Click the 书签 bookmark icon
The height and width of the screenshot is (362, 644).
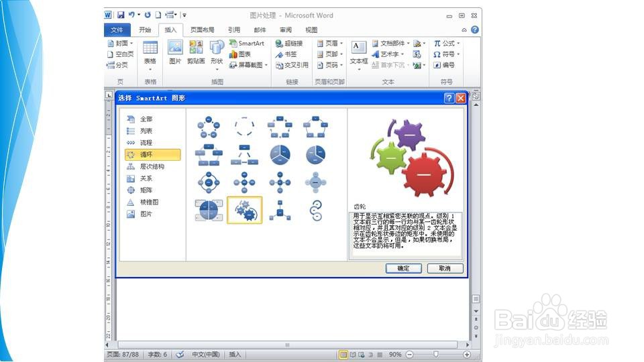point(286,54)
